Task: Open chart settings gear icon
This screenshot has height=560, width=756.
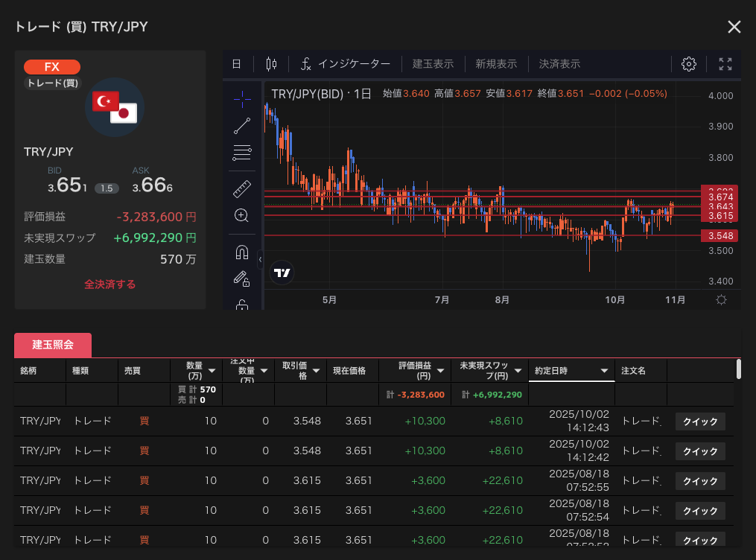Action: tap(689, 64)
